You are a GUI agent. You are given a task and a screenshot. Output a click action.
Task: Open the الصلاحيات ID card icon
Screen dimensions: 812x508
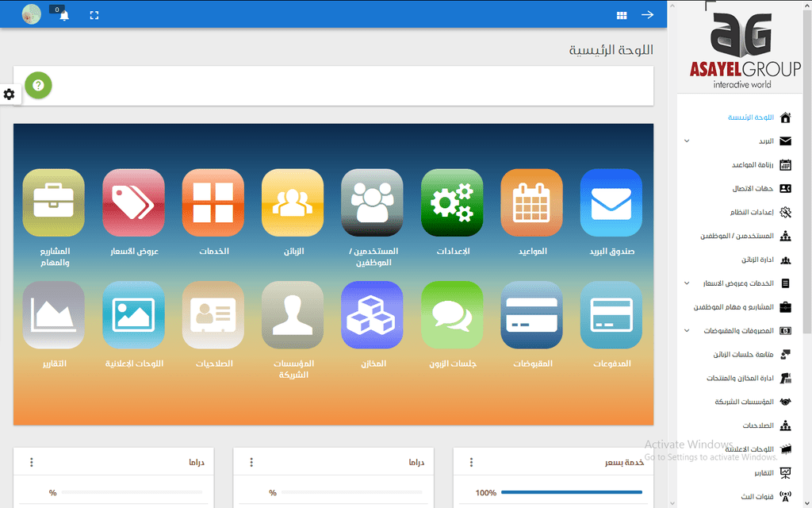click(213, 315)
